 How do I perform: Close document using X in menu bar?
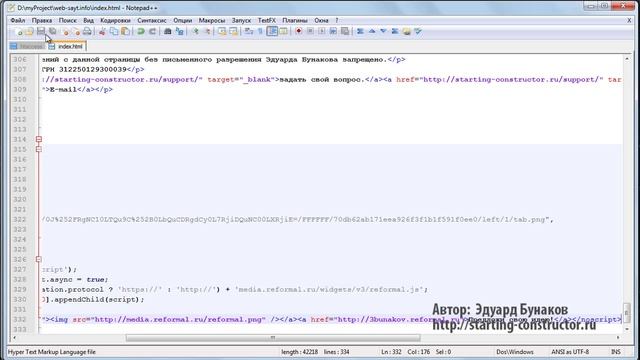pyautogui.click(x=629, y=20)
